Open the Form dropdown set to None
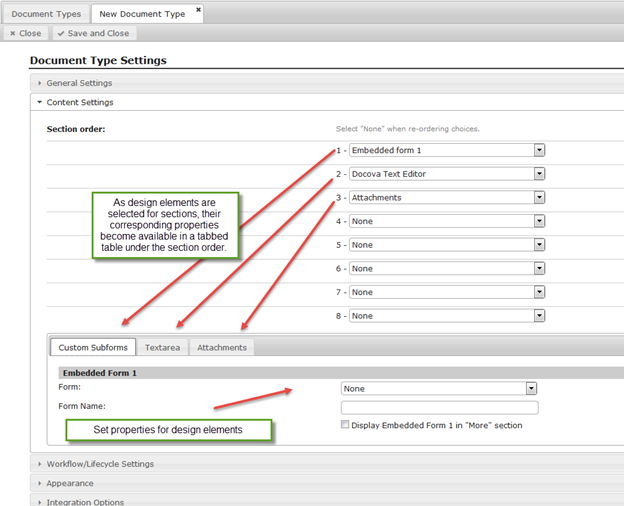This screenshot has width=624, height=506. 439,389
